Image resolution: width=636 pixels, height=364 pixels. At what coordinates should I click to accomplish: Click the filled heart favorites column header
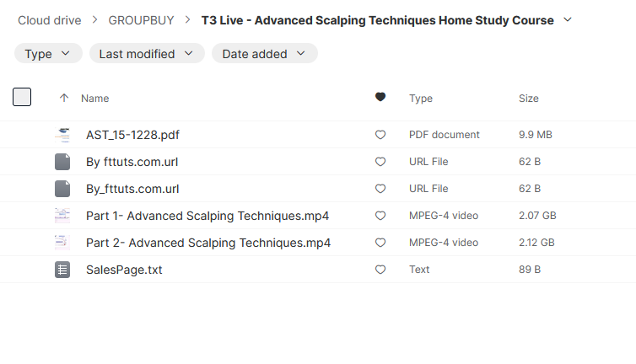(380, 97)
